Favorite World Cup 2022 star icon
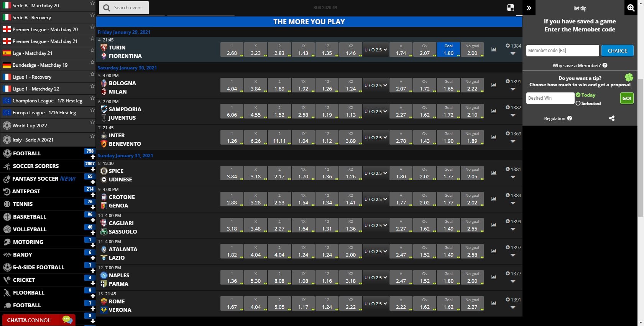This screenshot has height=326, width=644. coord(92,122)
